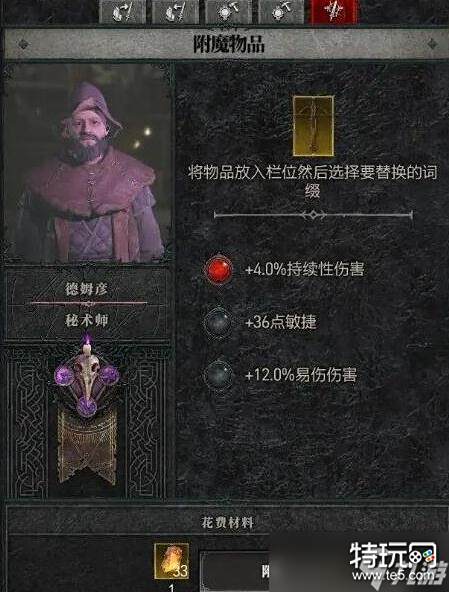Open the second extract aspect tab
This screenshot has width=449, height=592.
coord(174,12)
